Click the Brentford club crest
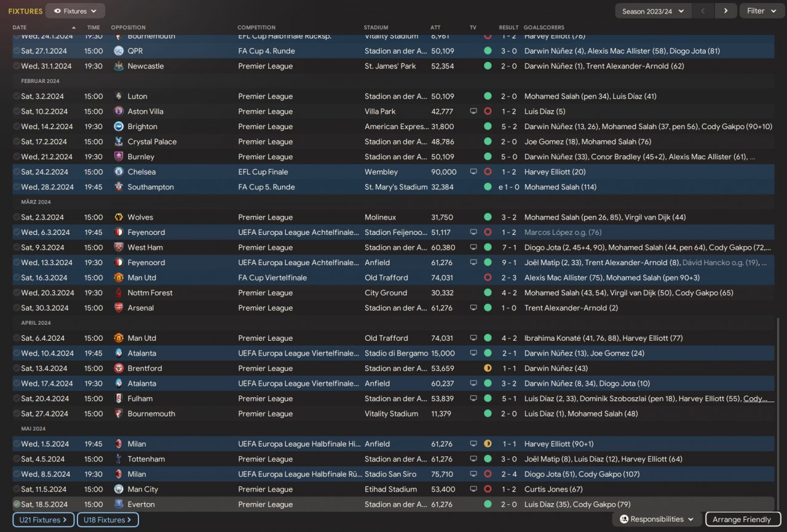 point(119,368)
